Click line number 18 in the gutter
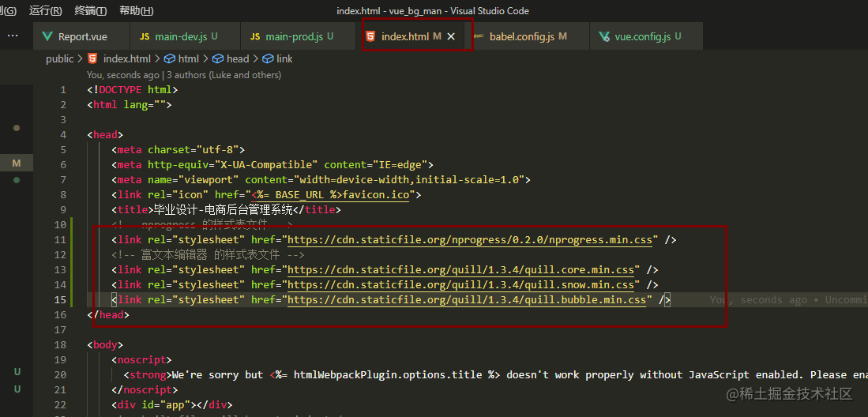This screenshot has width=868, height=417. pyautogui.click(x=60, y=344)
